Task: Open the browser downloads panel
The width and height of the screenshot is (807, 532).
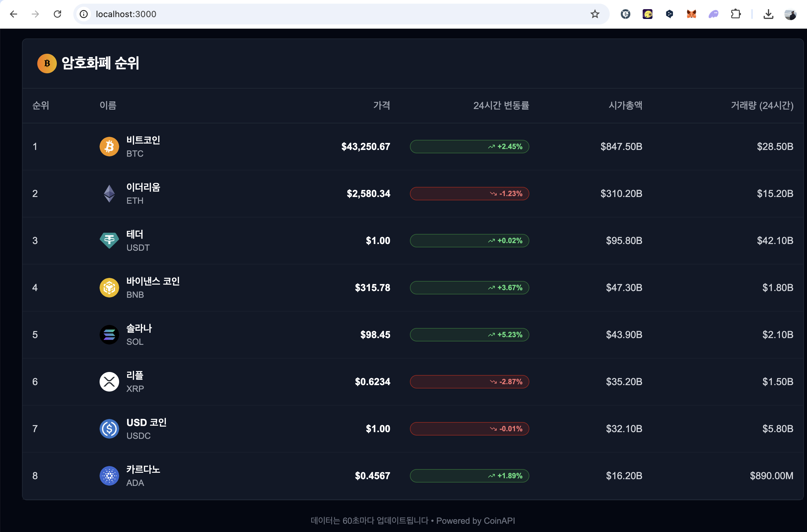Action: tap(768, 14)
